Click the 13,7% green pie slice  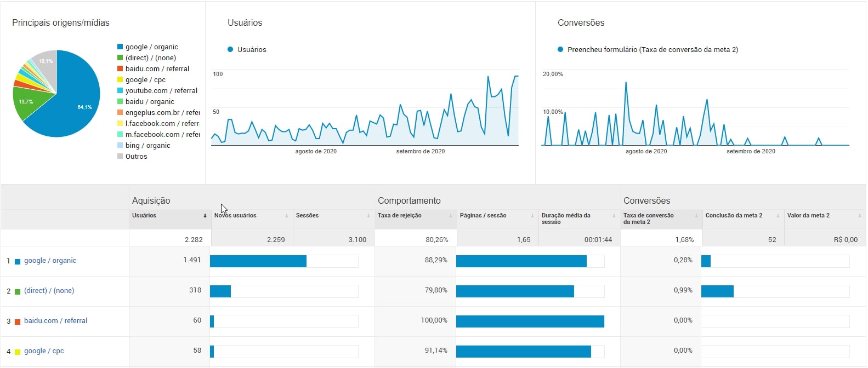point(27,101)
